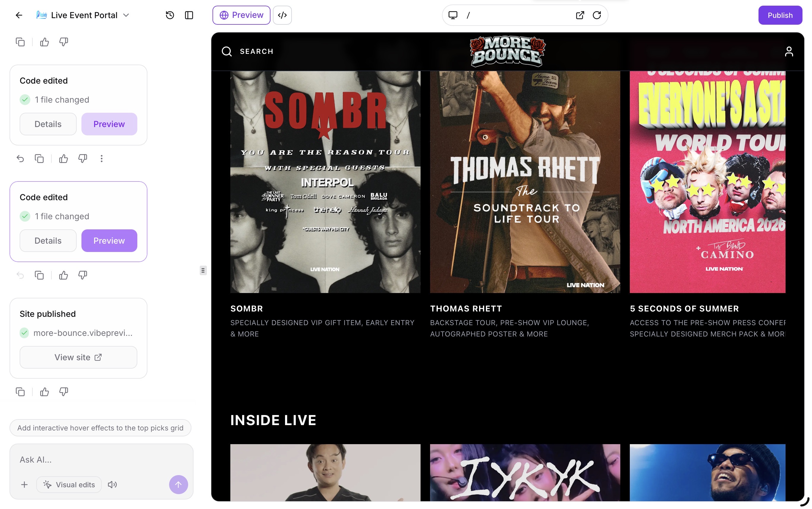Enable Visual edits mode
This screenshot has height=509, width=812.
pos(69,485)
